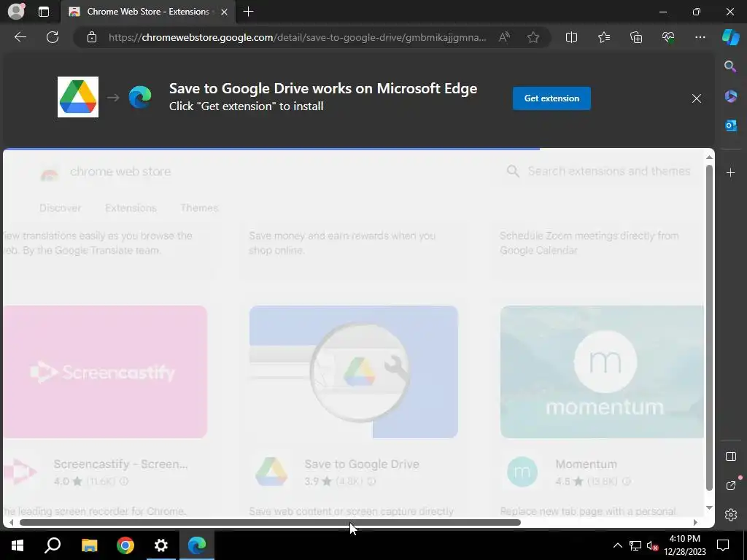Switch to the Discover tab
This screenshot has height=560, width=747.
(60, 208)
